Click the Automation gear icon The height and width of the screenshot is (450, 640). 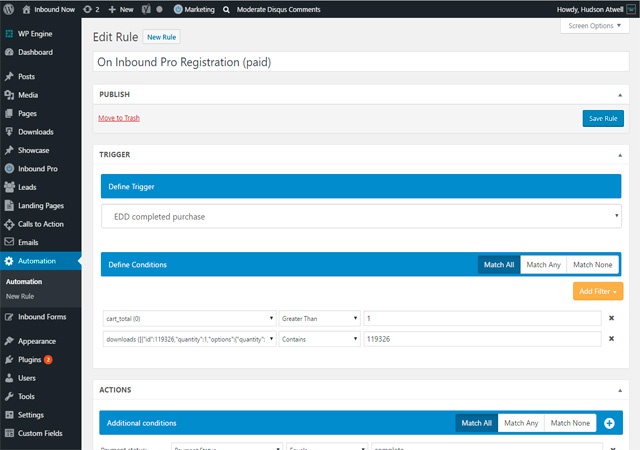click(x=9, y=261)
